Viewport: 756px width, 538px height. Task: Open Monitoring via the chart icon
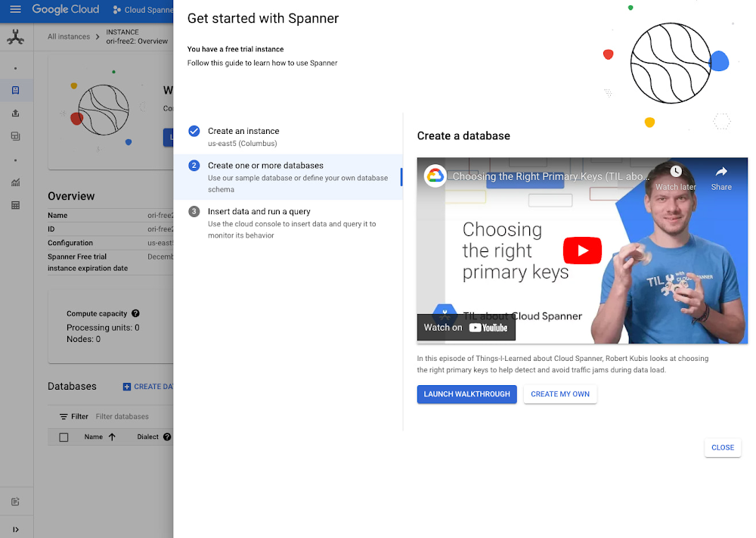[x=17, y=182]
